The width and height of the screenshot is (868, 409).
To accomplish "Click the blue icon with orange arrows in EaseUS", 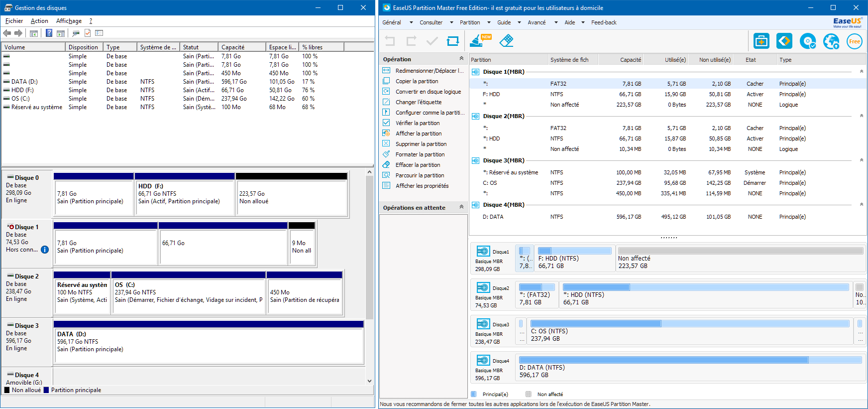I will 784,41.
